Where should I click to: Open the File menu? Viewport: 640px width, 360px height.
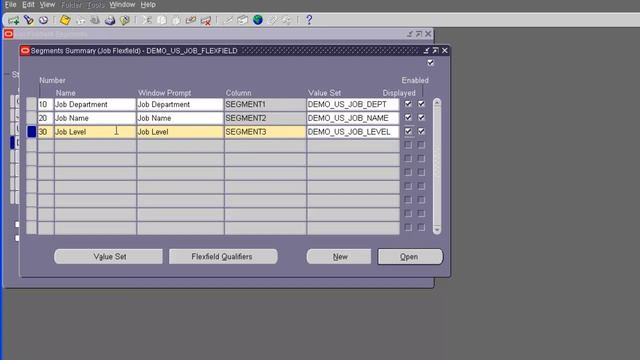(10, 4)
